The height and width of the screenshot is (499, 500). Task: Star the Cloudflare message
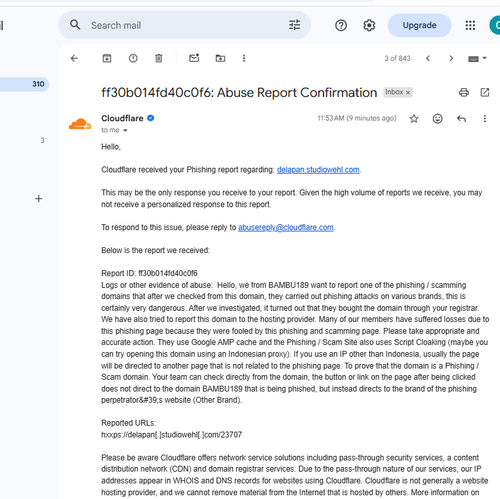pyautogui.click(x=414, y=118)
